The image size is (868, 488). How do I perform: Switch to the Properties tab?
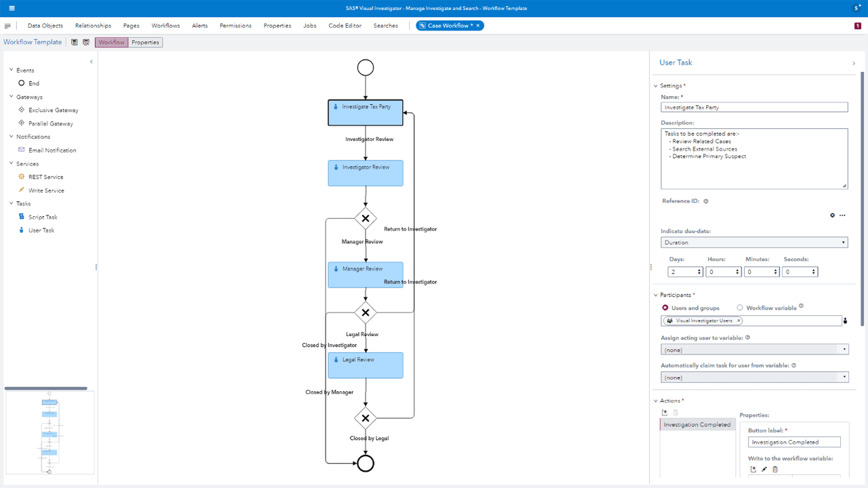point(145,42)
